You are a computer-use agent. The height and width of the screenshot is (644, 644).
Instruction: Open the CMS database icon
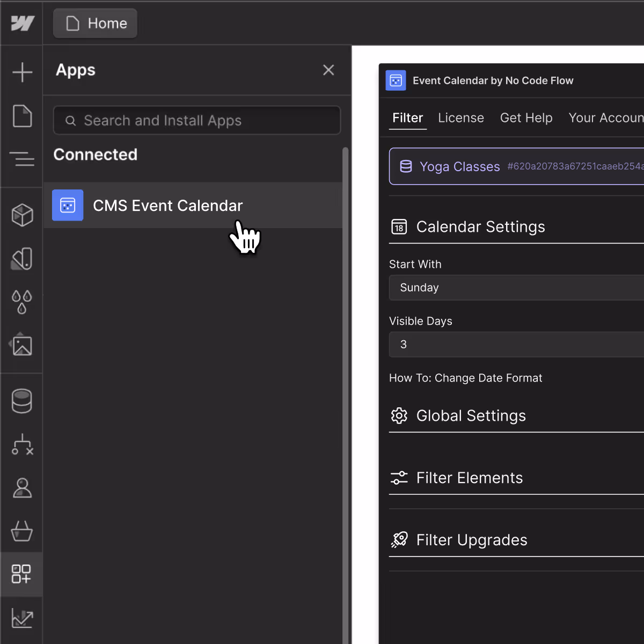pyautogui.click(x=22, y=401)
